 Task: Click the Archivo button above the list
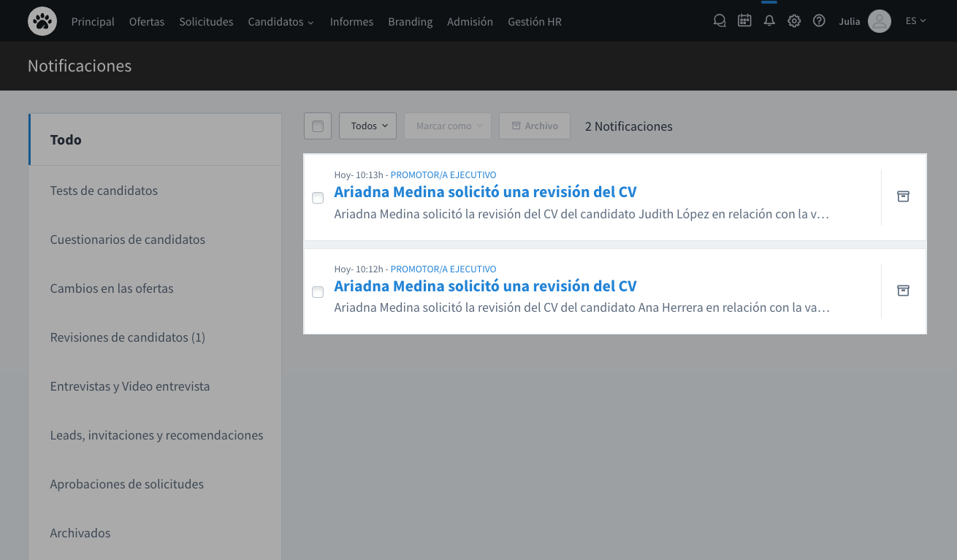(535, 126)
